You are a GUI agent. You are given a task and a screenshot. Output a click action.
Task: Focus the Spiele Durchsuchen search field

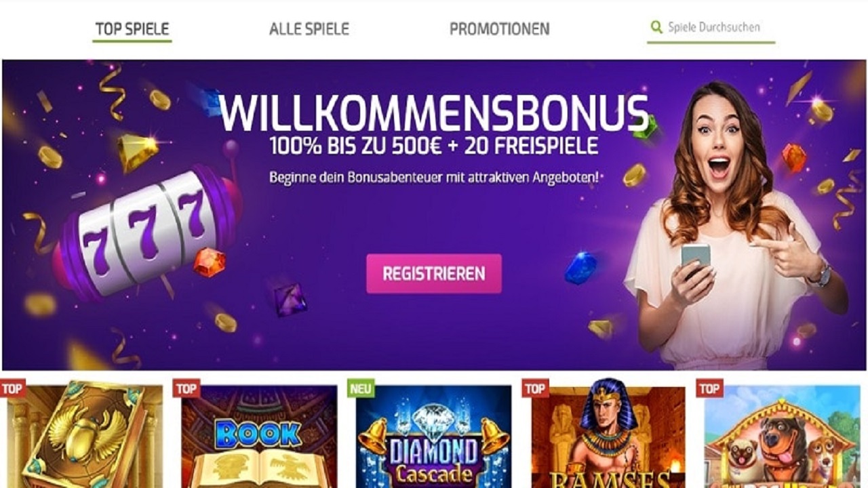pos(711,28)
